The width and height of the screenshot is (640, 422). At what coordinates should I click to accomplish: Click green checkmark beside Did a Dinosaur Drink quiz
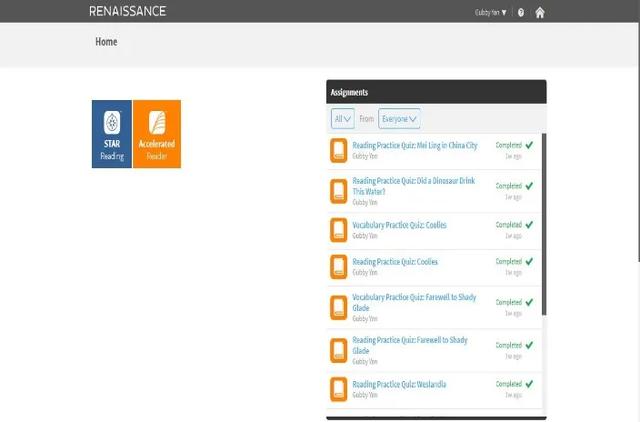click(x=529, y=186)
